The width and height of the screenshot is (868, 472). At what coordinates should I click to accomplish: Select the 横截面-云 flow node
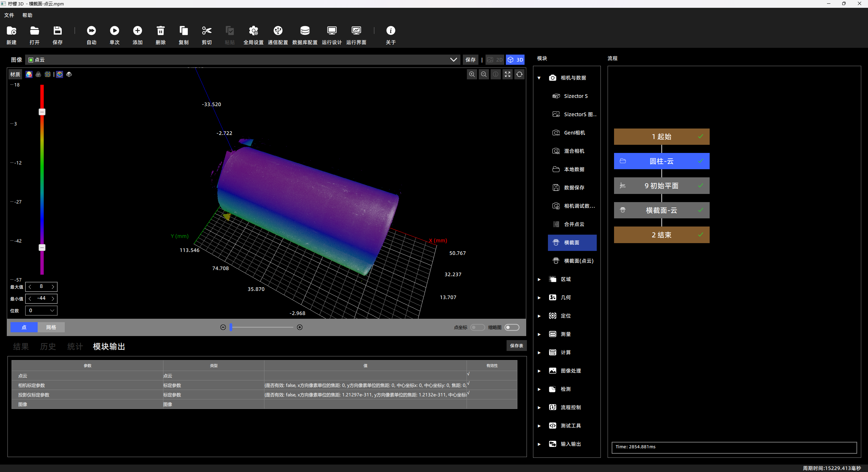pyautogui.click(x=662, y=210)
